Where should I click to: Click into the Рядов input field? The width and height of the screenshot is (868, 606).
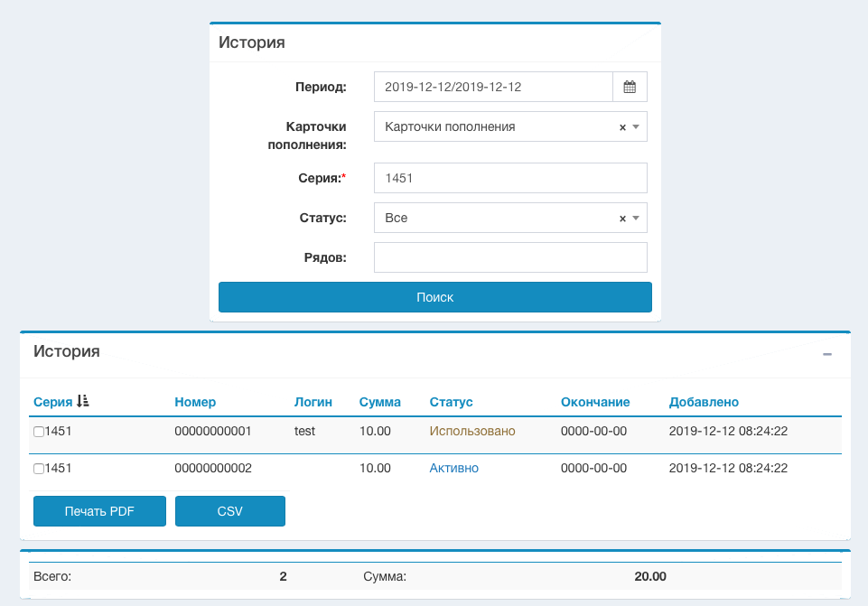pos(510,257)
